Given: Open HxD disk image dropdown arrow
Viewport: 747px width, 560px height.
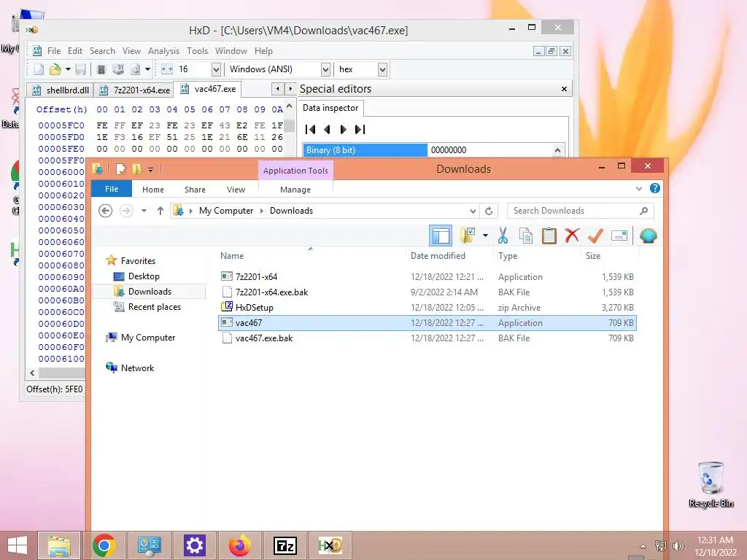Looking at the screenshot, I should [147, 69].
